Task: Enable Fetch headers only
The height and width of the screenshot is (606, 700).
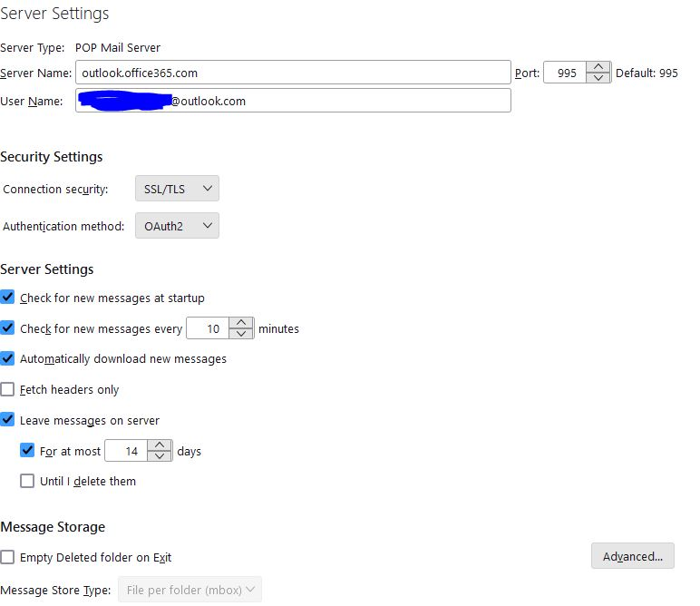Action: [7, 389]
